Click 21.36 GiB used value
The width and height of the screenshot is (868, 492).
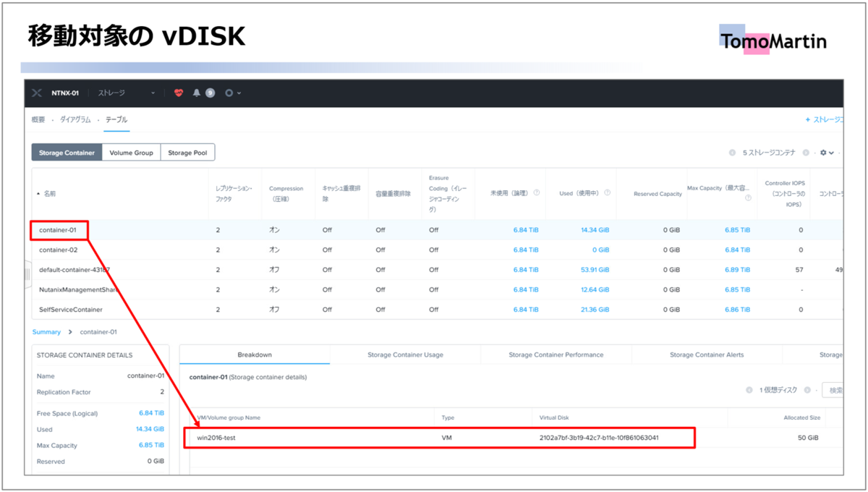coord(595,309)
